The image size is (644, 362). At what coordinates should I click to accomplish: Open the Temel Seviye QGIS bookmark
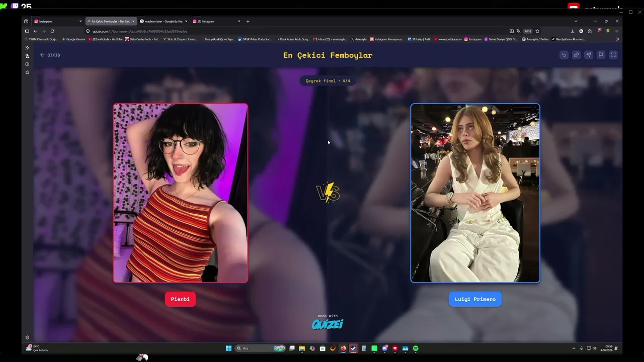(x=502, y=39)
